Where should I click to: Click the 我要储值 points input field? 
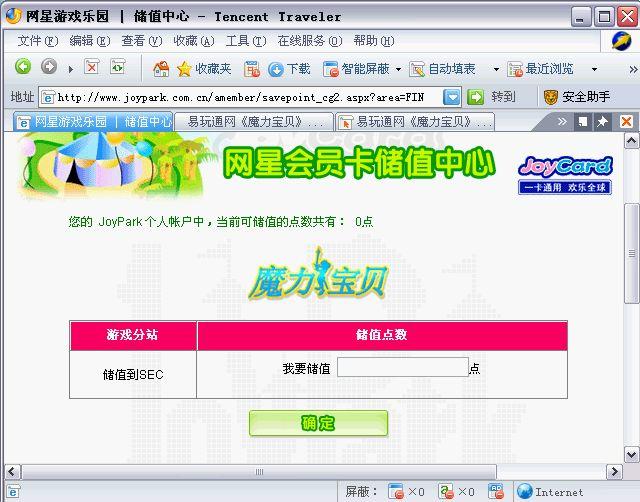(x=402, y=367)
